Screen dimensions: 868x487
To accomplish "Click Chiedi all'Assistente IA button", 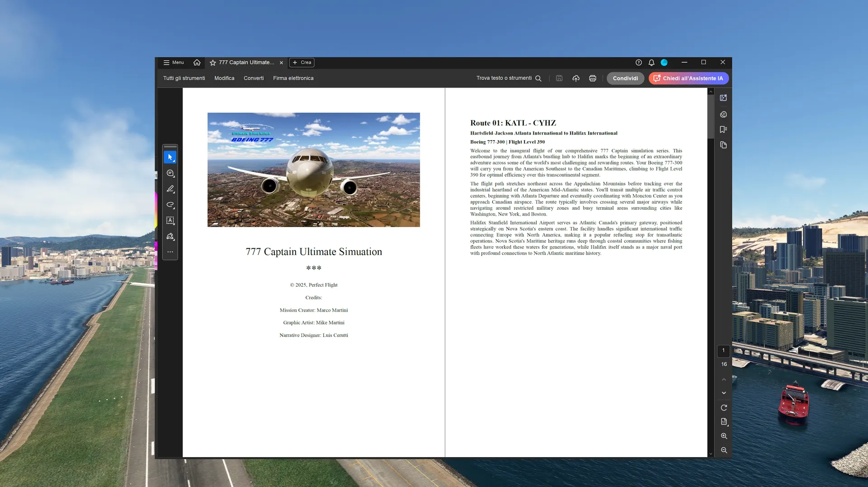I will click(x=689, y=78).
